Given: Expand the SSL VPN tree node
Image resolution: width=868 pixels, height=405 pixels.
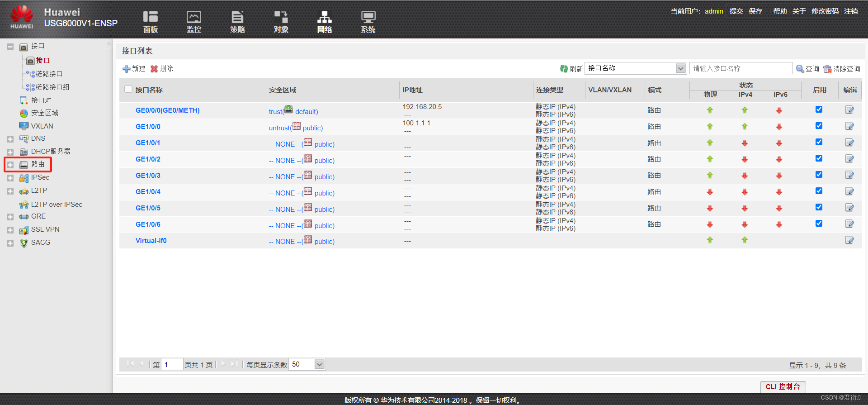Looking at the screenshot, I should [10, 230].
